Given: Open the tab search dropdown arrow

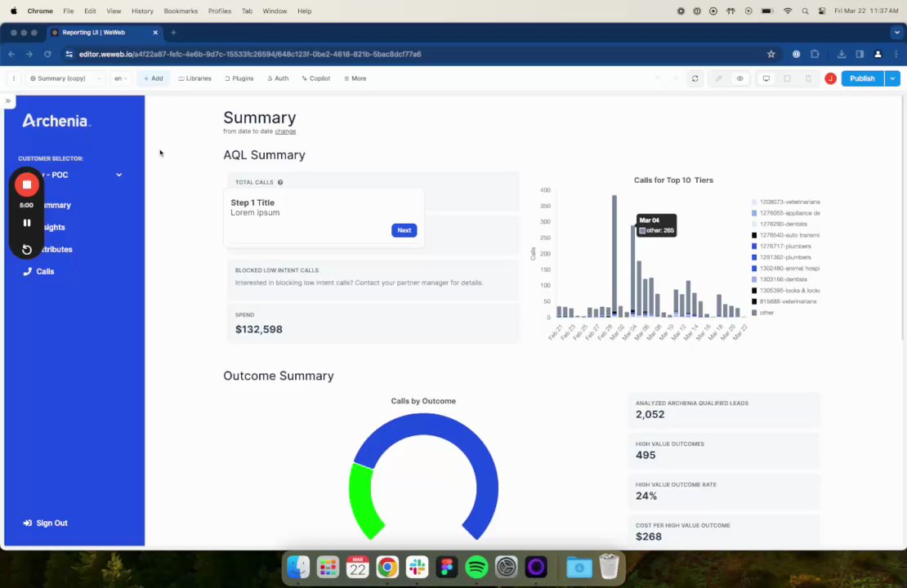Looking at the screenshot, I should 897,33.
